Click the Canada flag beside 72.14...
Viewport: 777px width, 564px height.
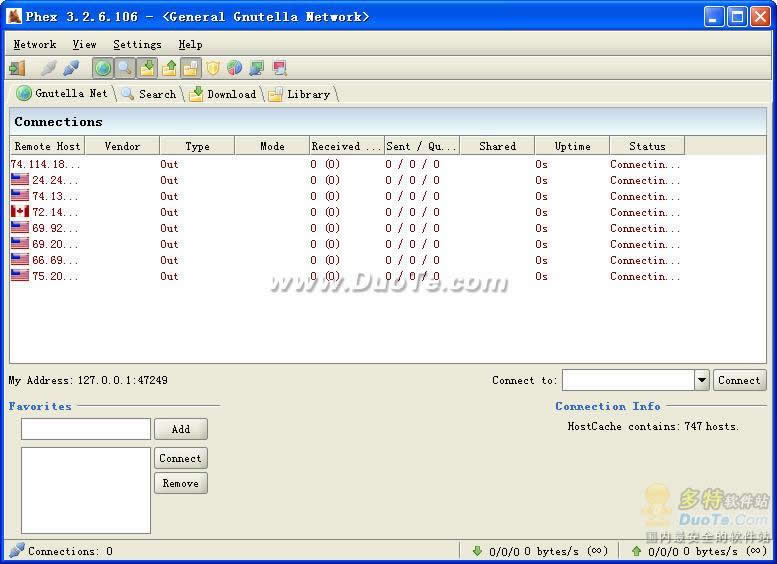click(20, 211)
